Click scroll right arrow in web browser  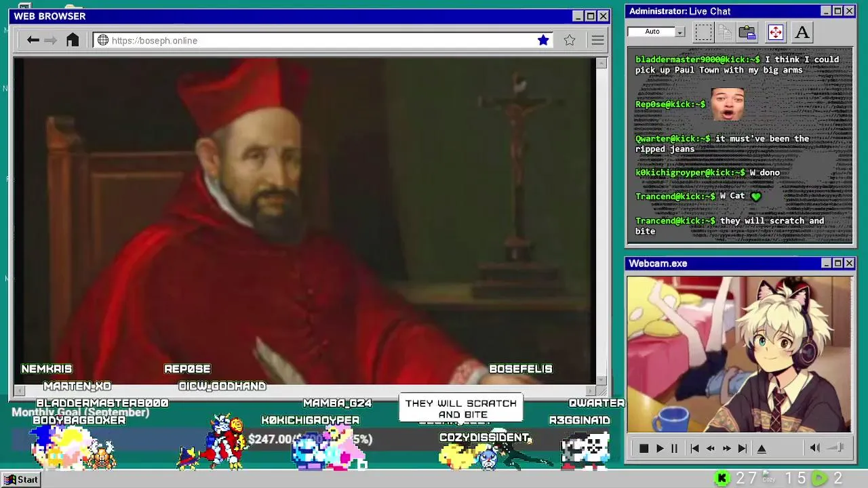coord(591,390)
